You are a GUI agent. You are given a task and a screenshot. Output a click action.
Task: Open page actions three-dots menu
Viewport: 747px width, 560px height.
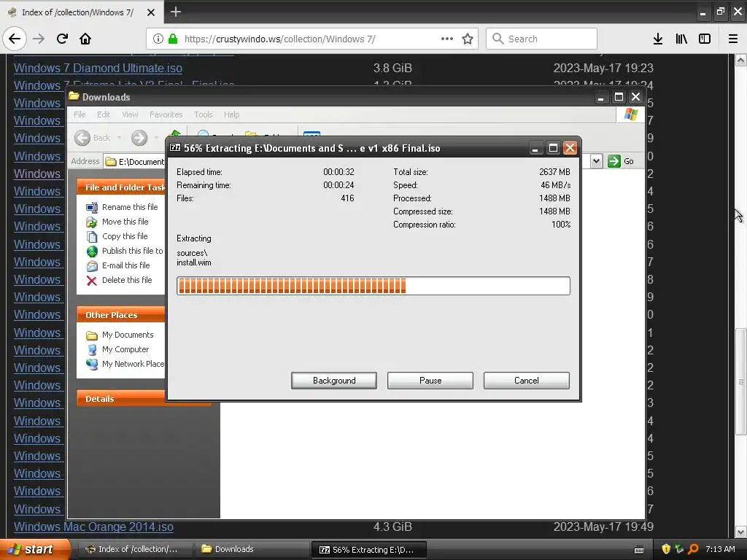(x=447, y=39)
